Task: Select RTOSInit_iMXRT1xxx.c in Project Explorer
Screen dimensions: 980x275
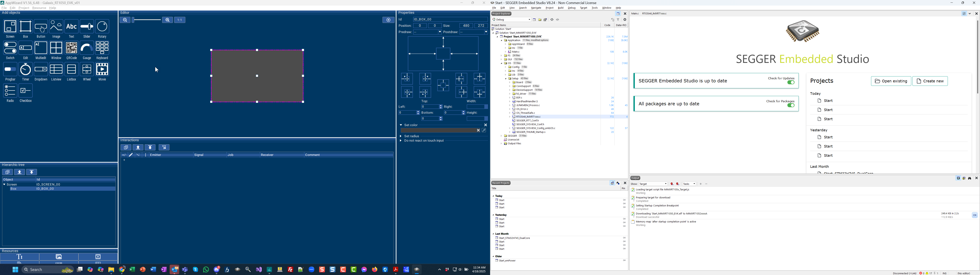Action: click(x=528, y=117)
